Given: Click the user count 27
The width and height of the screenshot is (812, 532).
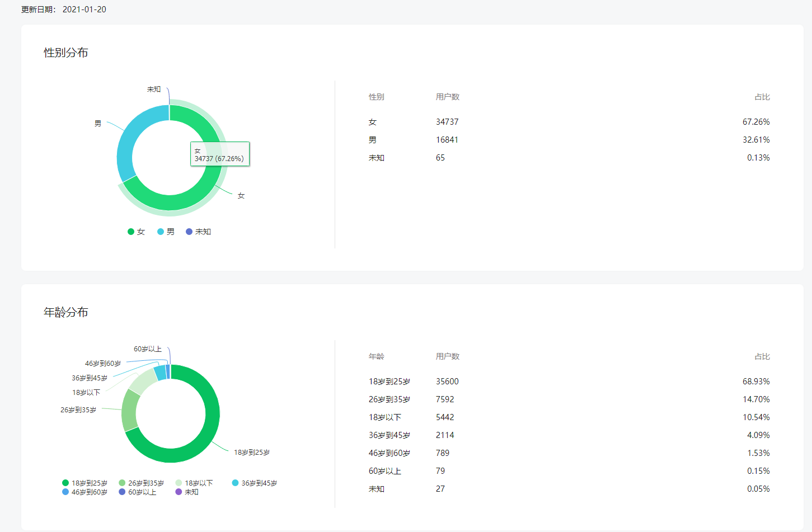Looking at the screenshot, I should [x=440, y=489].
